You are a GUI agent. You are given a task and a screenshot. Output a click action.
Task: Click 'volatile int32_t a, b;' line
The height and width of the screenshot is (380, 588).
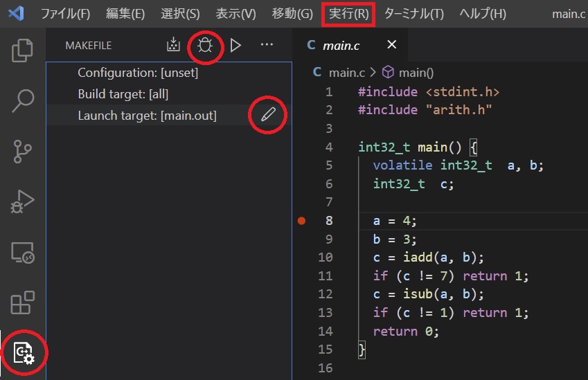(x=458, y=165)
